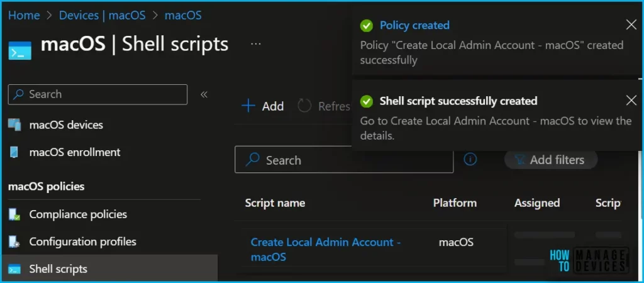The height and width of the screenshot is (283, 644).
Task: Click the macOS enrollment icon
Action: pyautogui.click(x=14, y=152)
